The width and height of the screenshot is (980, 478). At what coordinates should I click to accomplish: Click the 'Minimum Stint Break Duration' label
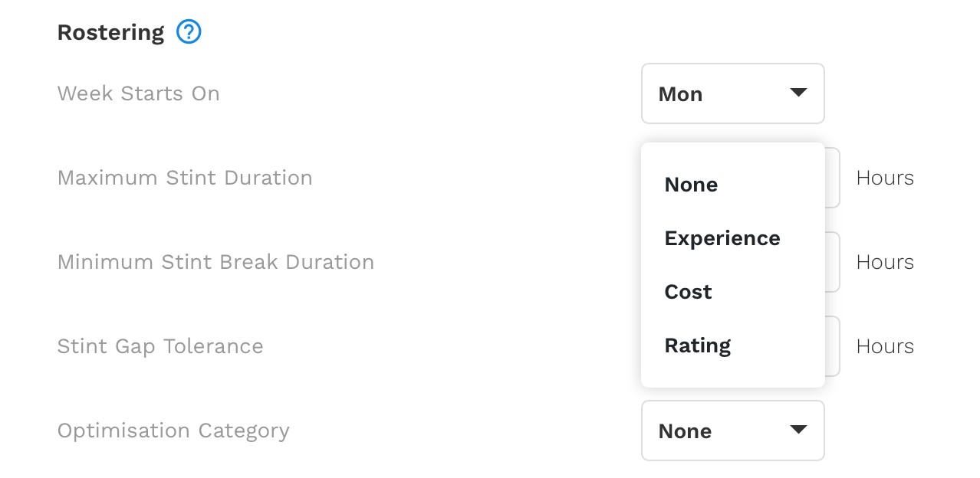tap(215, 262)
